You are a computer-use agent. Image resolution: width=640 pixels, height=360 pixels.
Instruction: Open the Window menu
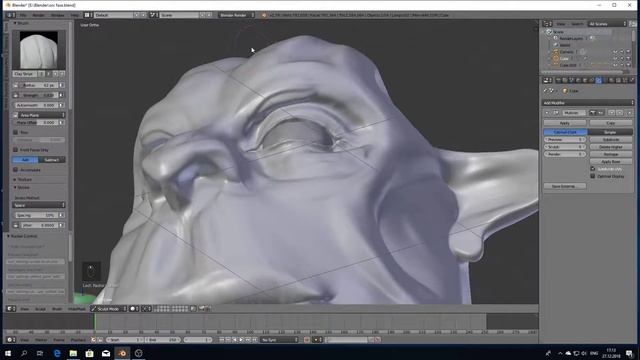click(x=58, y=15)
